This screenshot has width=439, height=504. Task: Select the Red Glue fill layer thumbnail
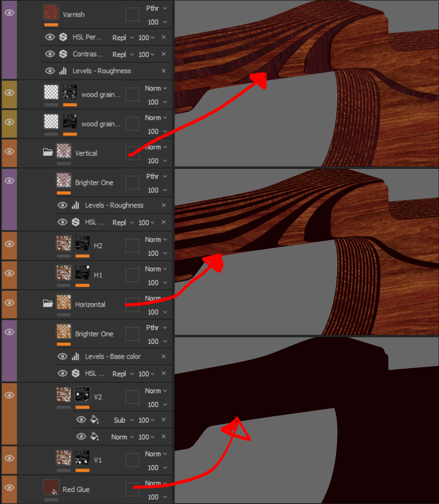tap(51, 487)
